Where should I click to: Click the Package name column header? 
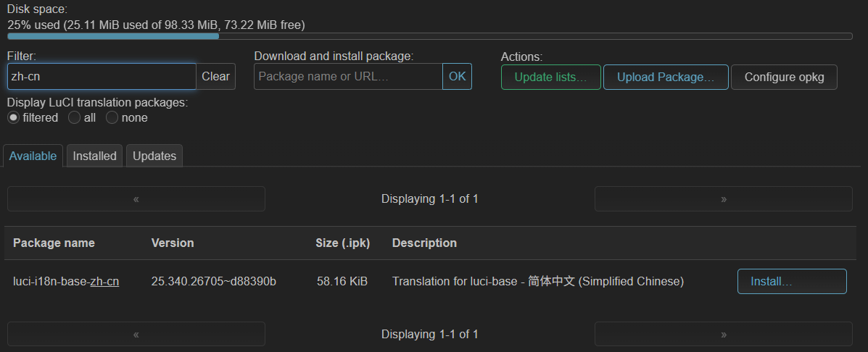coord(54,243)
